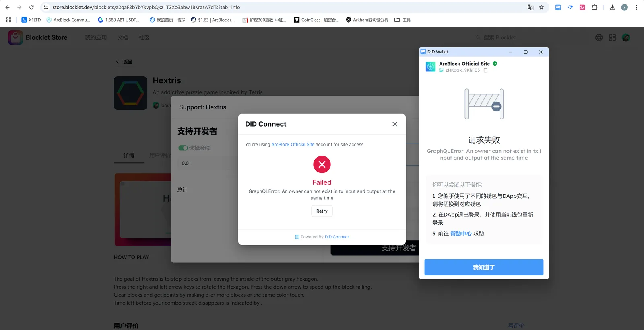Click the translate page icon
Screen dimensions: 644x330
530,7
